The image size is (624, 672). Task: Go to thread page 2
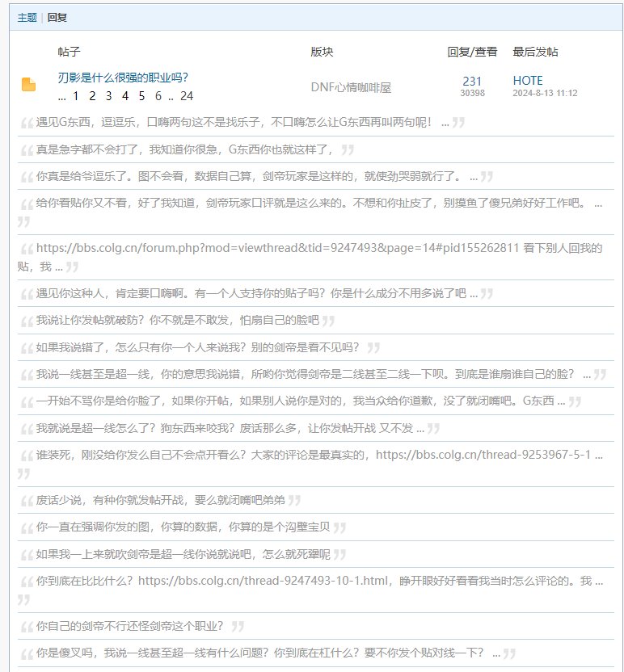click(x=92, y=96)
